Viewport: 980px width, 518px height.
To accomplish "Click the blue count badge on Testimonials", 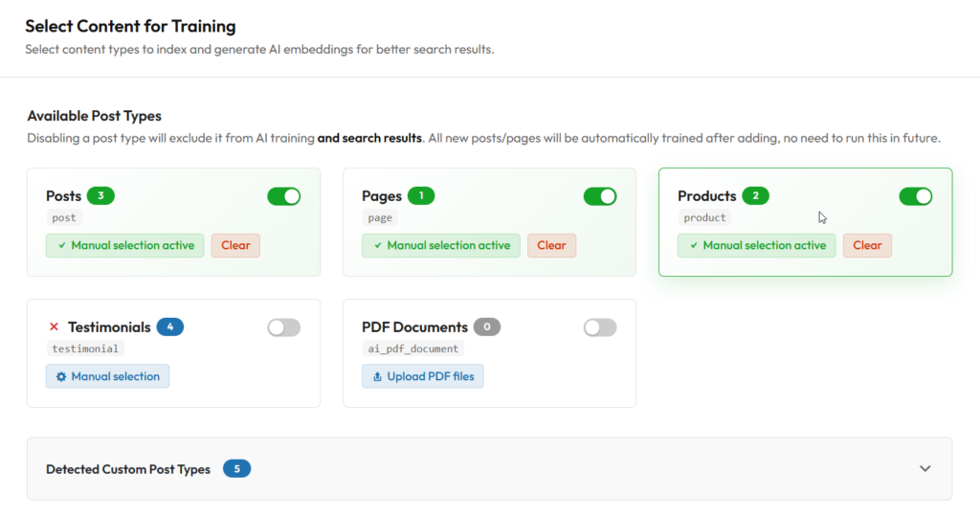I will pyautogui.click(x=169, y=327).
